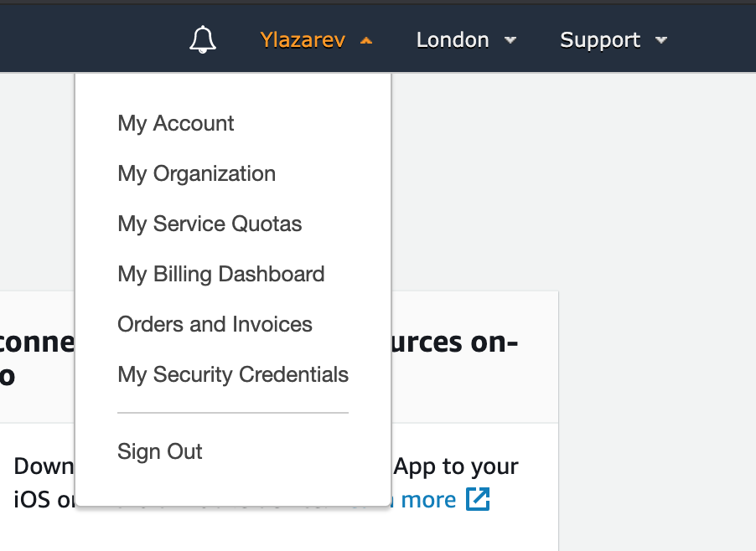The image size is (756, 551).
Task: Click the Ylazarev account name
Action: (303, 40)
